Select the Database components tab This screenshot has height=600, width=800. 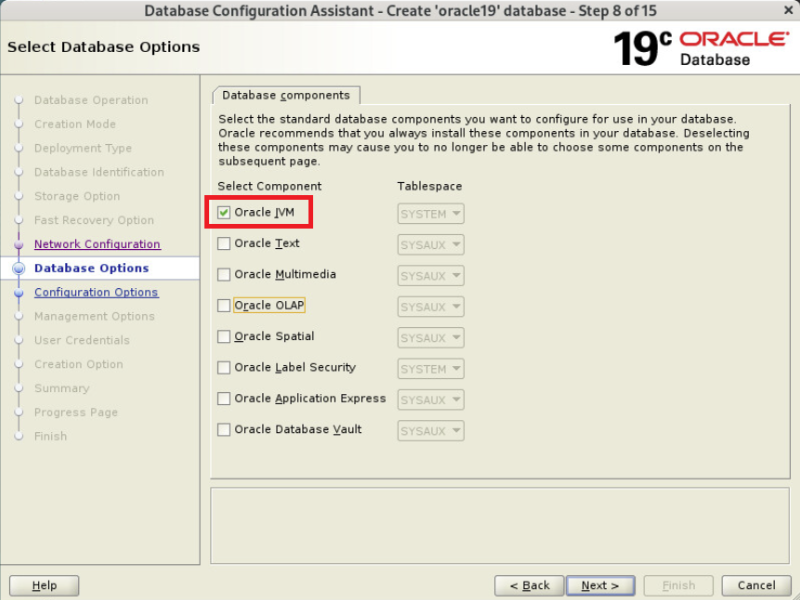286,95
